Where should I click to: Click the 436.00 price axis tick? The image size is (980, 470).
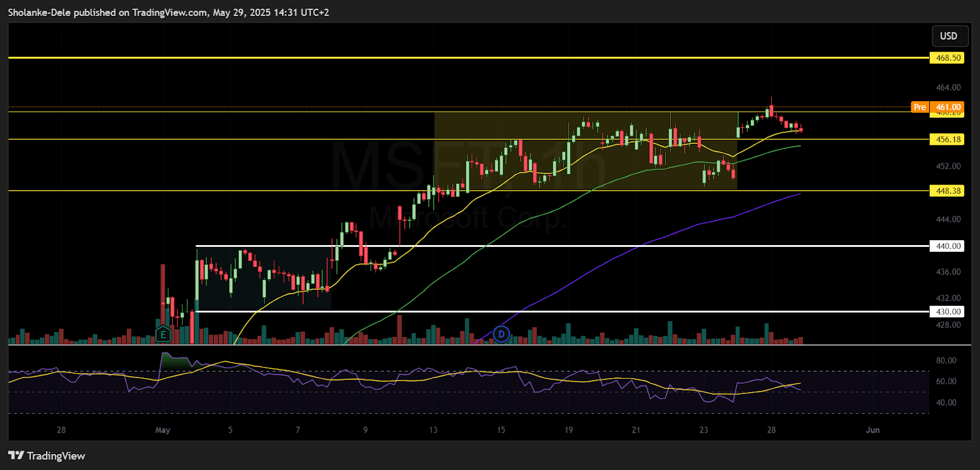pyautogui.click(x=948, y=271)
